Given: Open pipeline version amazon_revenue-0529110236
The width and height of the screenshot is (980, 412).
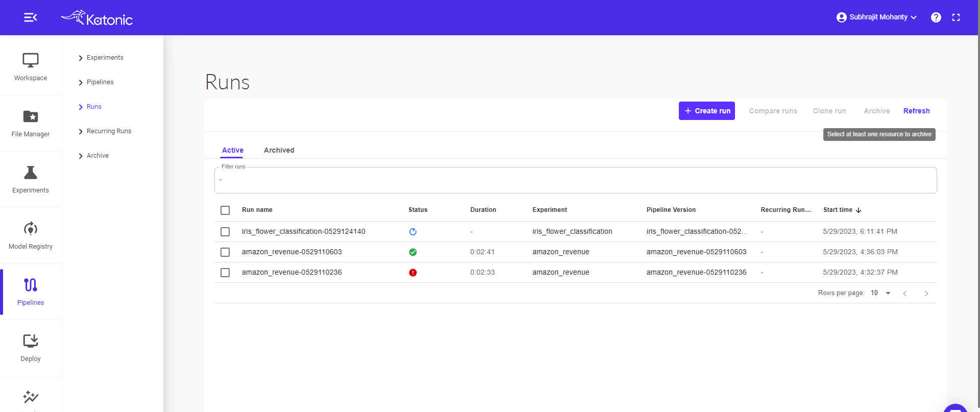Looking at the screenshot, I should 697,272.
